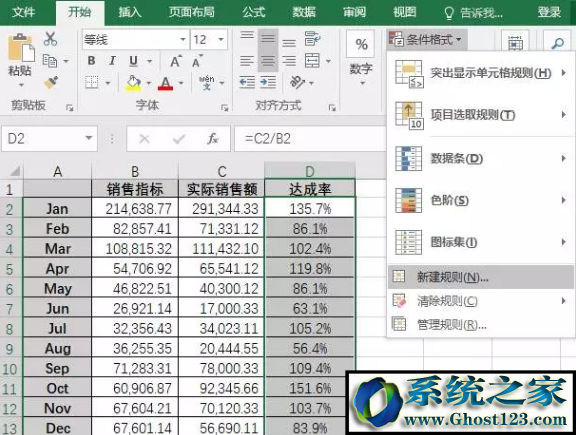576x435 pixels.
Task: Open fill color dropdown arrow
Action: click(149, 83)
